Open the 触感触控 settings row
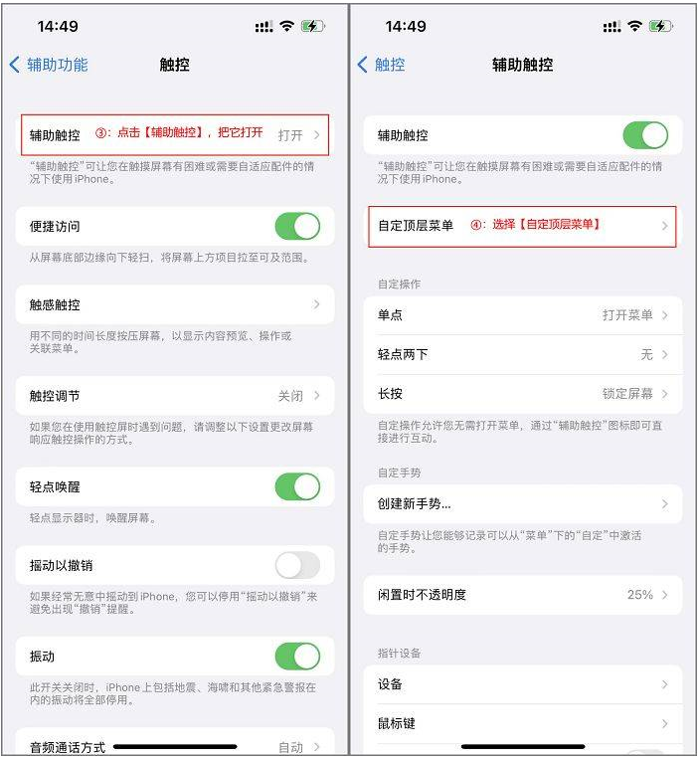Screen dimensions: 700x759 point(175,304)
